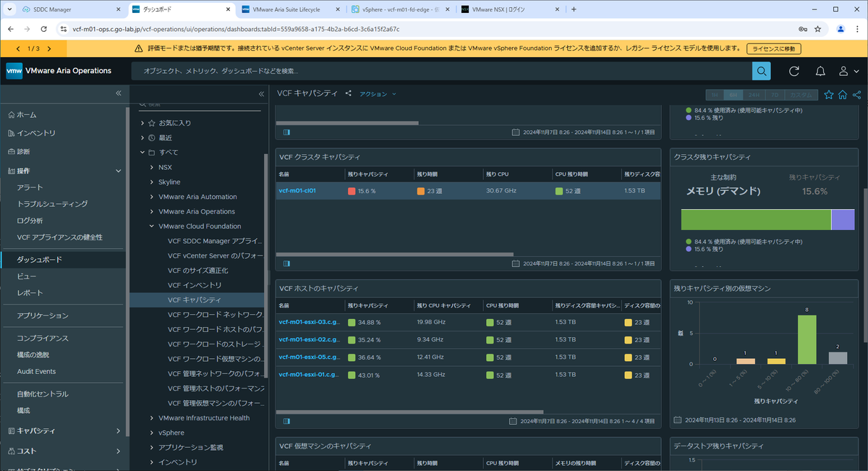
Task: Expand お気に入り in dashboard tree
Action: pos(142,123)
